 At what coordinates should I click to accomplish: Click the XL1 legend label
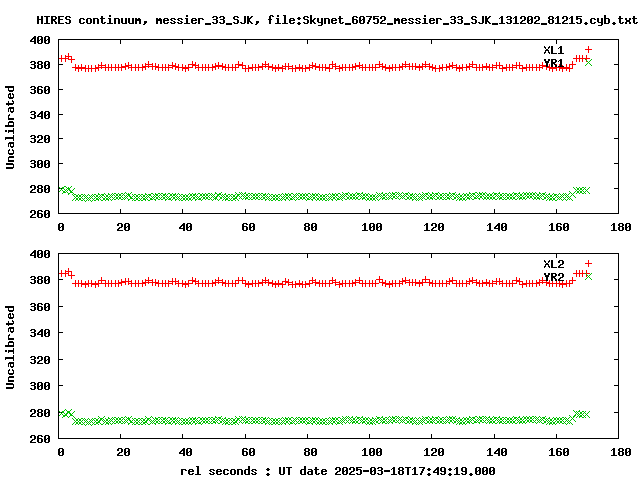pyautogui.click(x=553, y=50)
